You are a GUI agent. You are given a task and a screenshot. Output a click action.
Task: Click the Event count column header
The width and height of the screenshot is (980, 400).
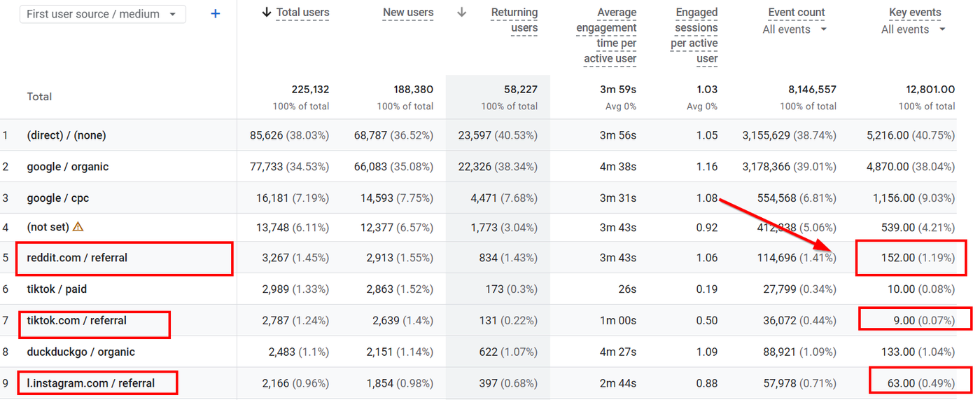(x=797, y=13)
